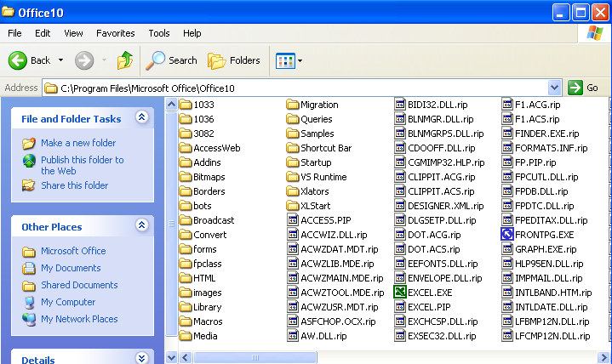Click the task pane vertical scrollbar thumb

171,223
